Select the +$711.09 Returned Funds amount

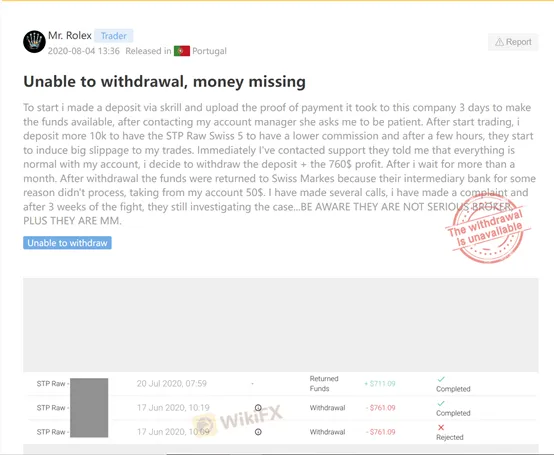[380, 384]
